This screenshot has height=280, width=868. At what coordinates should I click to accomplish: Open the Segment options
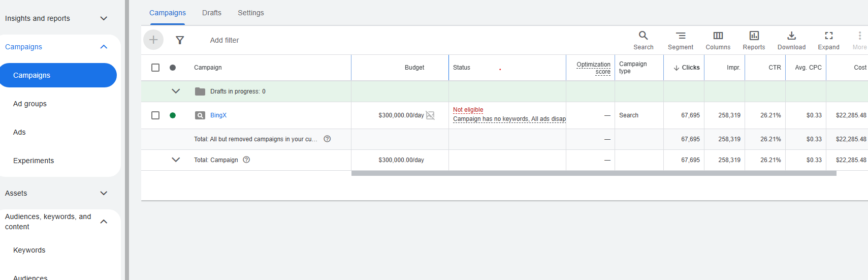tap(681, 40)
